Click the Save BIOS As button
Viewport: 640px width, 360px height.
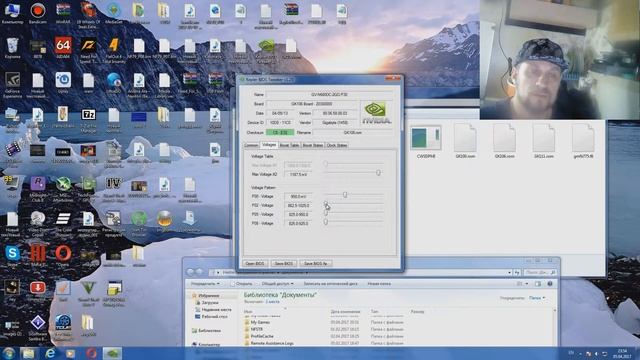click(316, 264)
